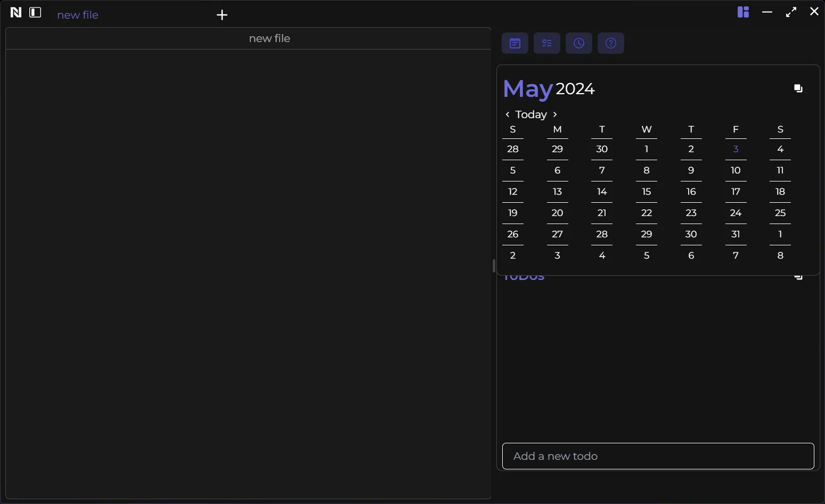Select May 21 on calendar
The width and height of the screenshot is (825, 504).
602,213
